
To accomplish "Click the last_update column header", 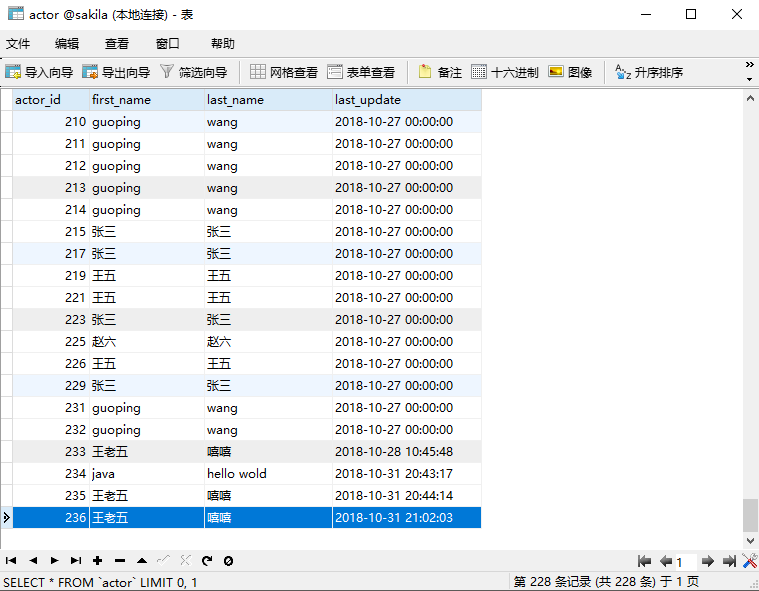I will point(407,100).
